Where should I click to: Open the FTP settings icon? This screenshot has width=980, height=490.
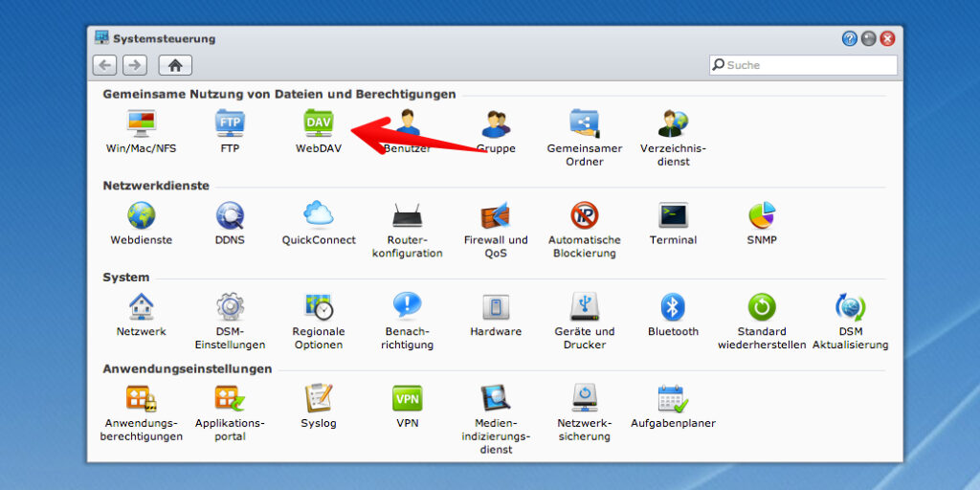click(230, 123)
